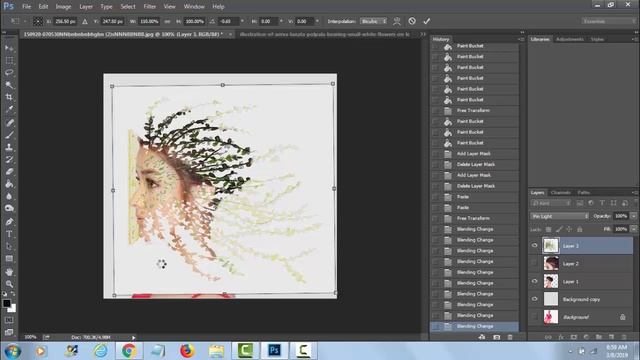Screen dimensions: 640x360
Task: Toggle the maintain aspect ratio link icon
Action: (167, 21)
